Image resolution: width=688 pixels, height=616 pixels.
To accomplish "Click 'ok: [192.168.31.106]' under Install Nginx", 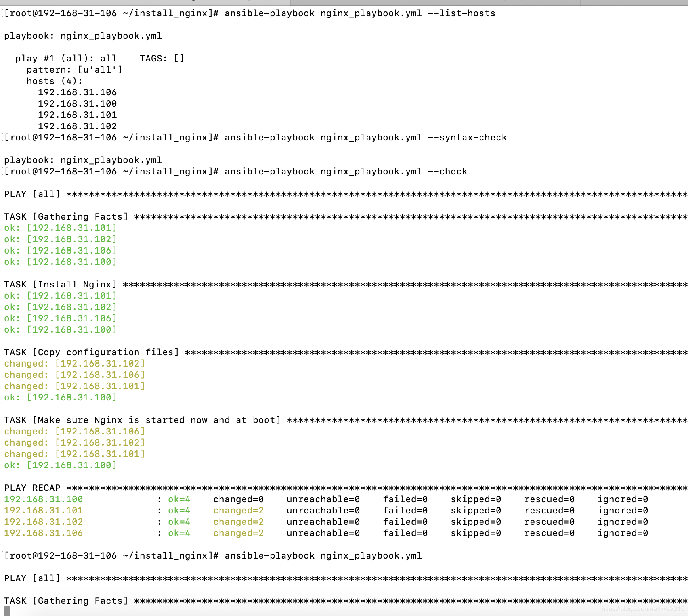I will [x=60, y=318].
